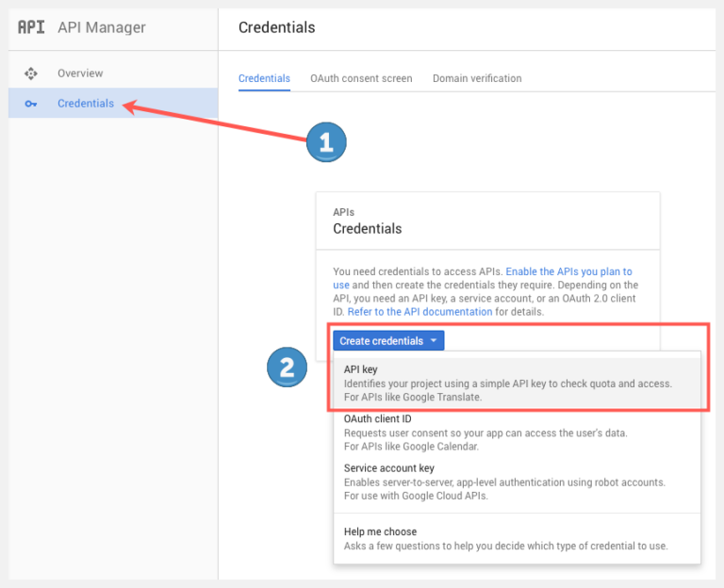724x588 pixels.
Task: Click the Create credentials dropdown arrow
Action: tap(434, 340)
